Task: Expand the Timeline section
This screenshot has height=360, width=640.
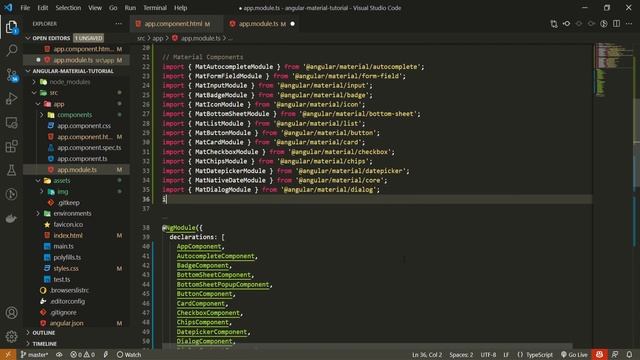Action: pos(44,344)
